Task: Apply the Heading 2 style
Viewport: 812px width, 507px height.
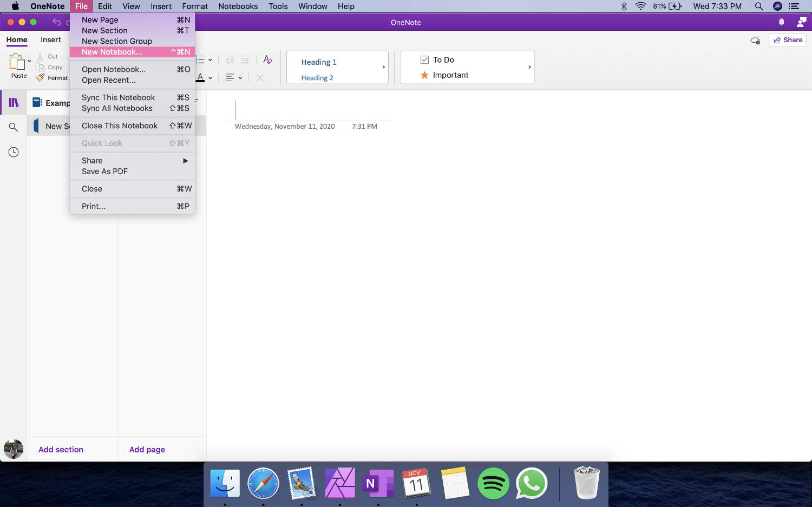Action: pyautogui.click(x=317, y=78)
